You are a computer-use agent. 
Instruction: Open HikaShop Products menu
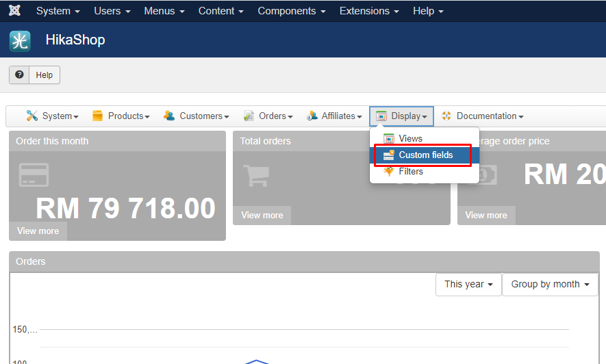[x=121, y=116]
